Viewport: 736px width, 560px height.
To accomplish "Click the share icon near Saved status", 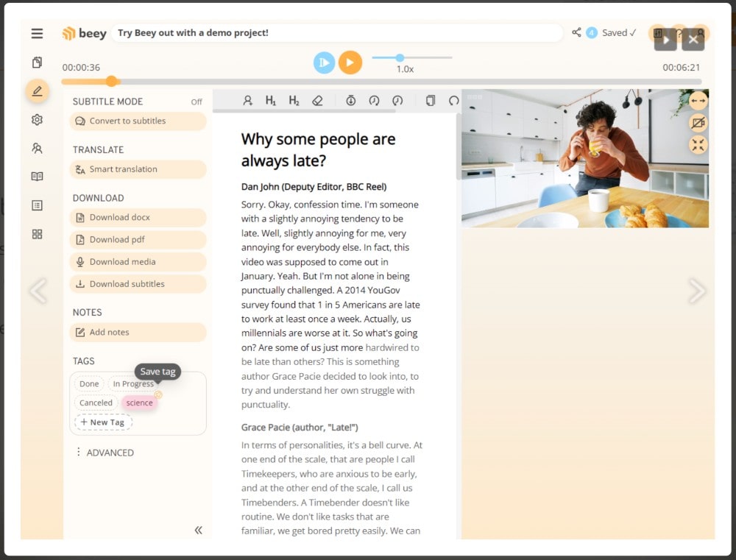I will pos(578,32).
